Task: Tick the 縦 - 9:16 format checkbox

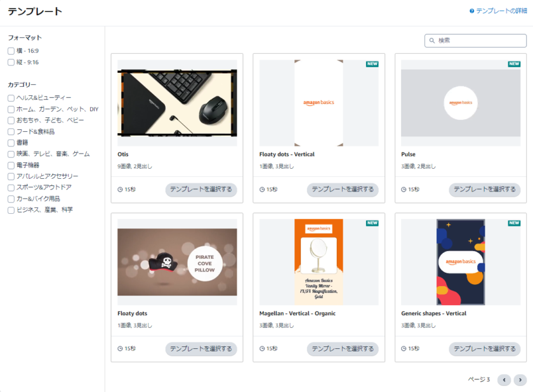Action: tap(11, 62)
